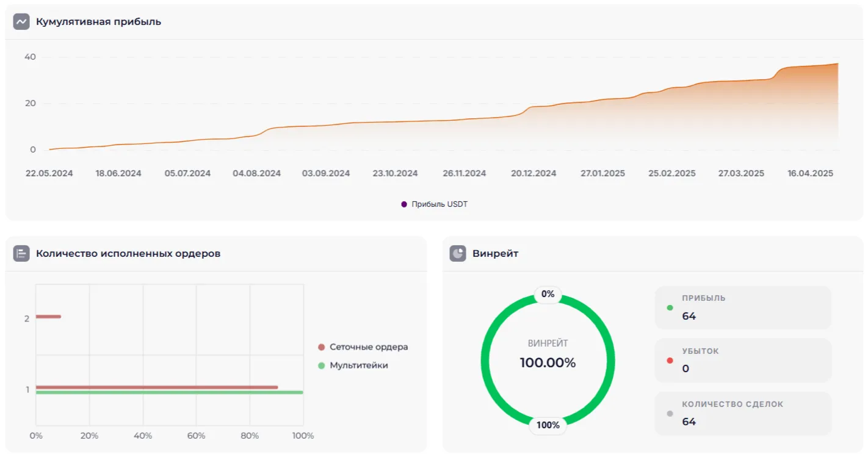The image size is (868, 457).
Task: Select the Убыток 0 stat card
Action: 743,361
